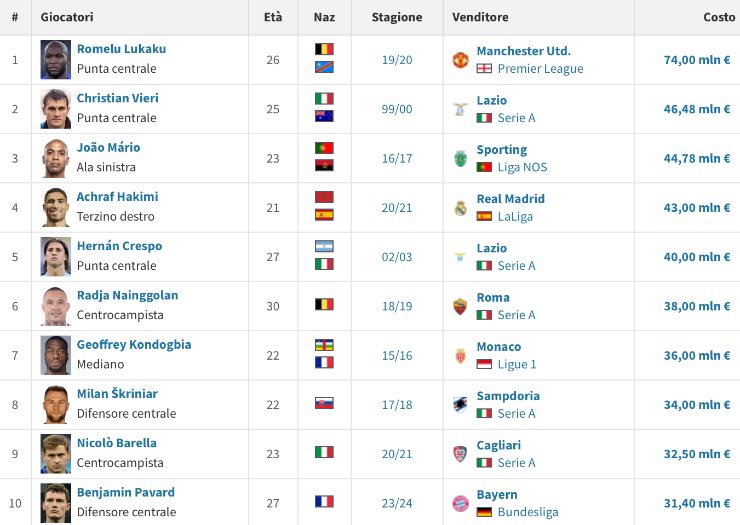
Task: Click the England flag beside Premier League
Action: tap(484, 68)
